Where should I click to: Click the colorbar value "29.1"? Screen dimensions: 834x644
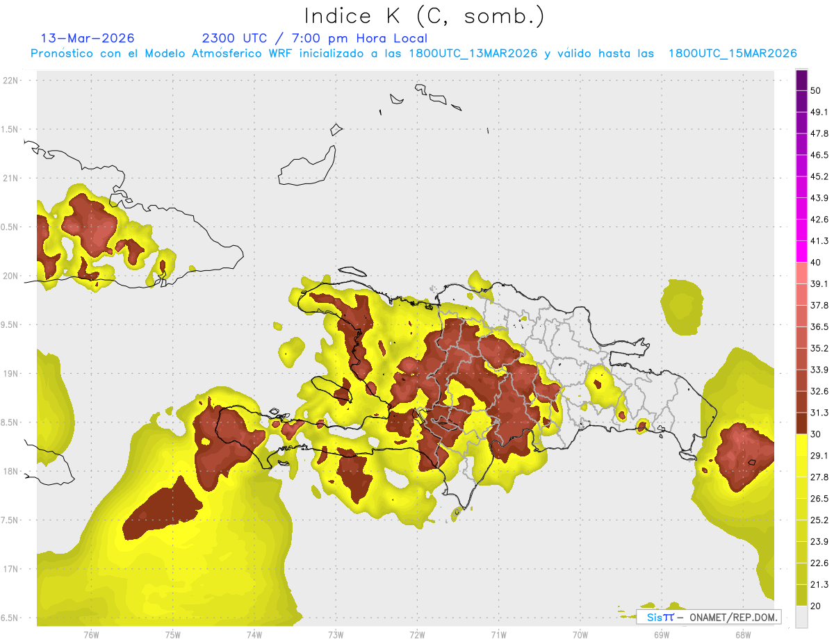(x=819, y=456)
